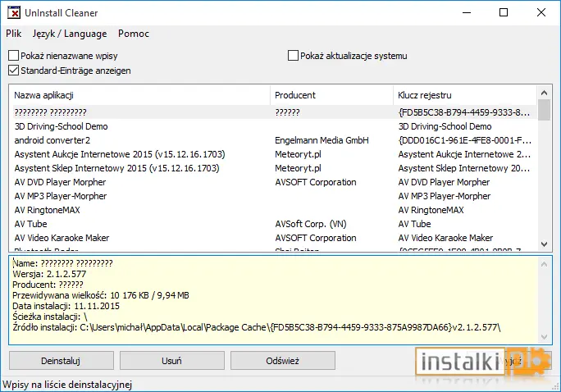Select AV Video Karaoke Maker in name column
The width and height of the screenshot is (561, 392).
click(x=62, y=238)
